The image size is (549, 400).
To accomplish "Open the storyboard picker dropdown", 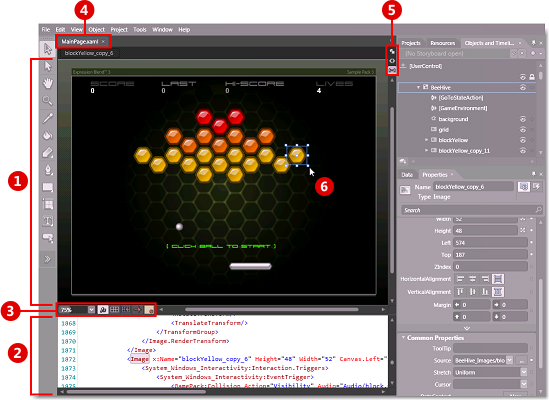I will pyautogui.click(x=513, y=54).
